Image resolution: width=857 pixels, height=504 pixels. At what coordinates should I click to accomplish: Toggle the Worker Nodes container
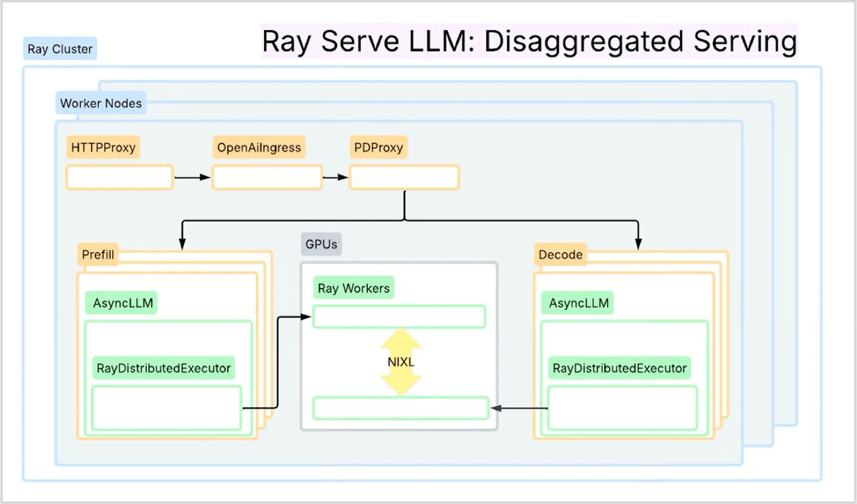[101, 103]
